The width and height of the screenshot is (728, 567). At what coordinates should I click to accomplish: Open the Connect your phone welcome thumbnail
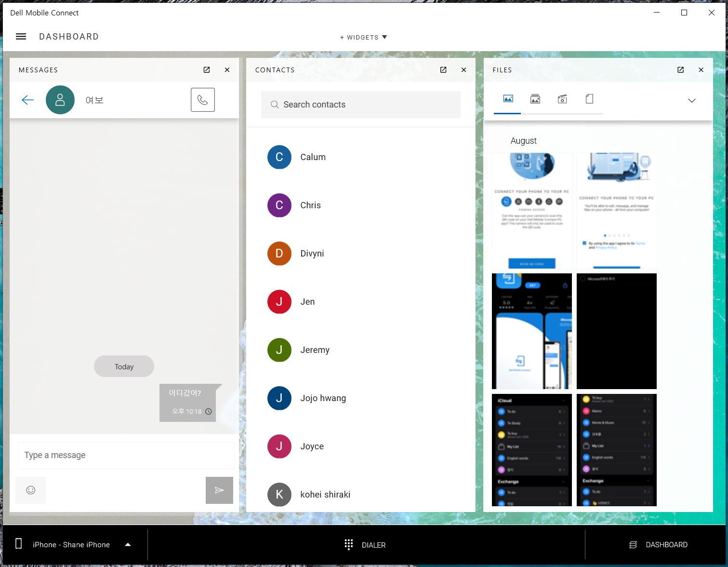[x=617, y=211]
